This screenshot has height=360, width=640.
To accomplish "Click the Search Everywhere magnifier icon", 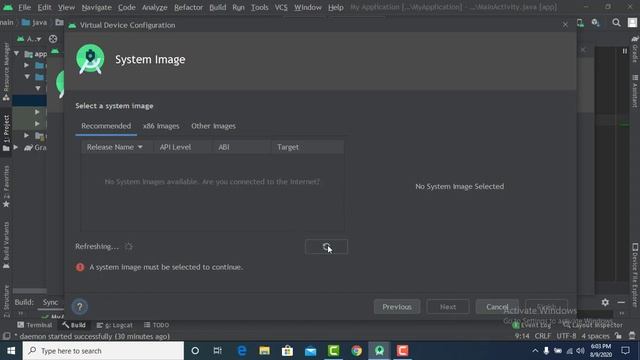I will point(616,23).
